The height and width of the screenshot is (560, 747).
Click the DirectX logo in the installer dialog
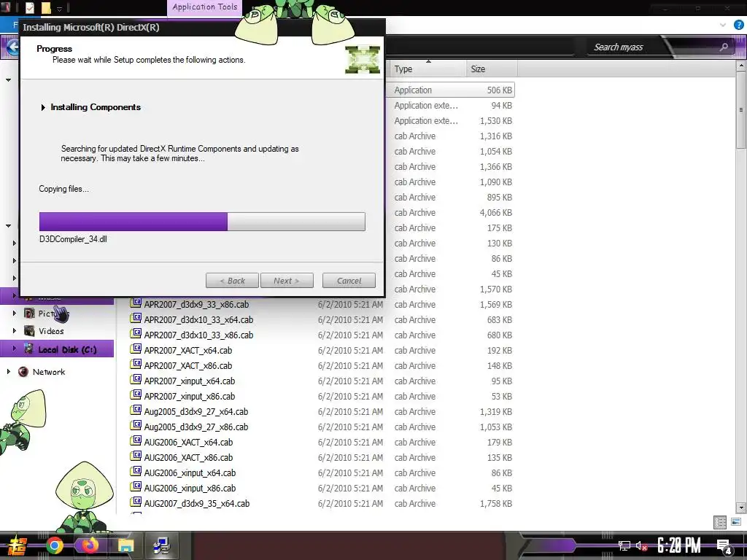tap(363, 60)
